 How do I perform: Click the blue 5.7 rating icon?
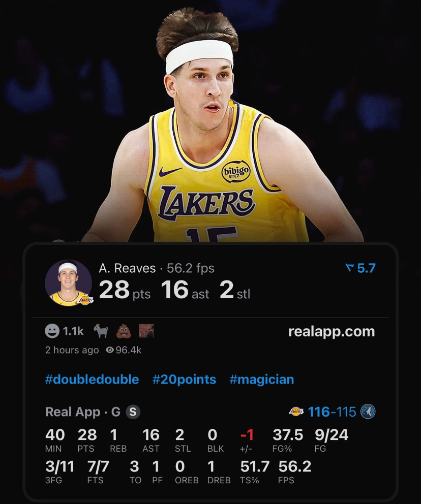pyautogui.click(x=360, y=268)
